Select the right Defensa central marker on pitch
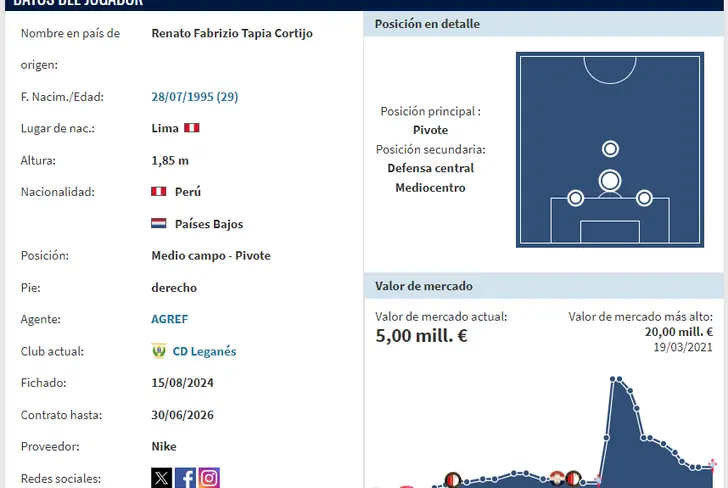The width and height of the screenshot is (728, 488). tap(644, 198)
